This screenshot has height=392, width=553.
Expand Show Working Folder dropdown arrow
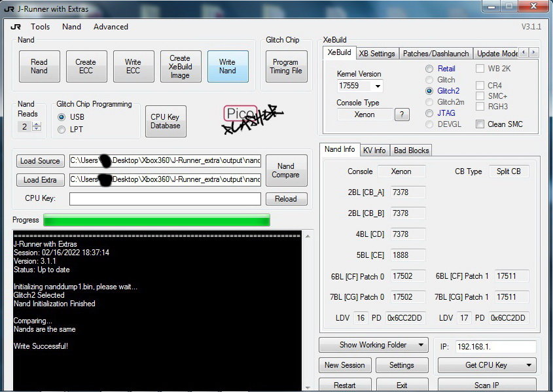point(421,345)
